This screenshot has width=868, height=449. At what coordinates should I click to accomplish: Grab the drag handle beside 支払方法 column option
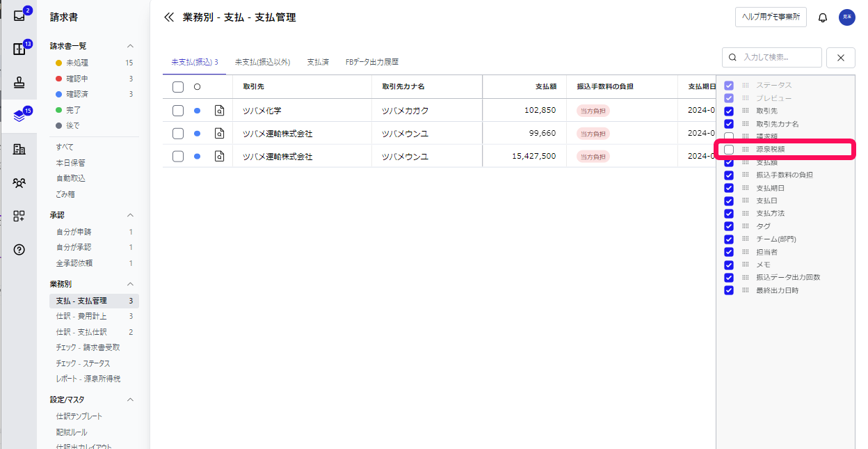coord(746,213)
